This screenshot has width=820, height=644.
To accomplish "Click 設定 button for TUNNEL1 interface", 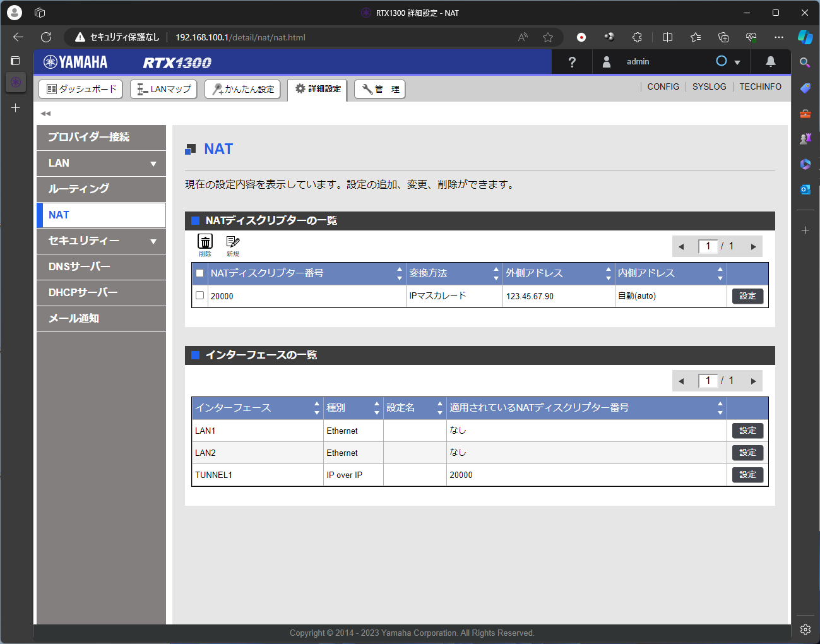I will (747, 475).
